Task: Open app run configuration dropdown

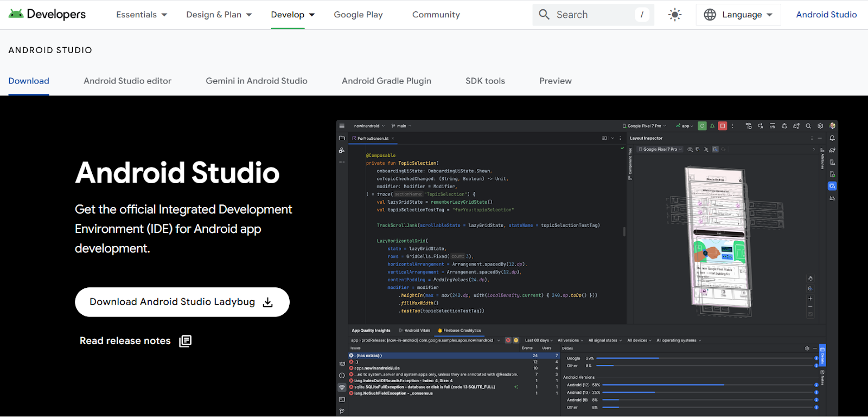Action: tap(685, 126)
